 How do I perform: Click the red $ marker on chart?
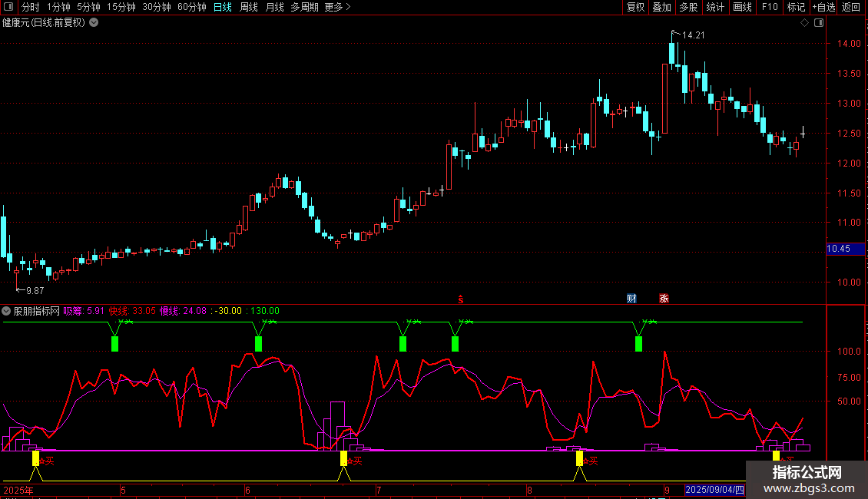[461, 299]
